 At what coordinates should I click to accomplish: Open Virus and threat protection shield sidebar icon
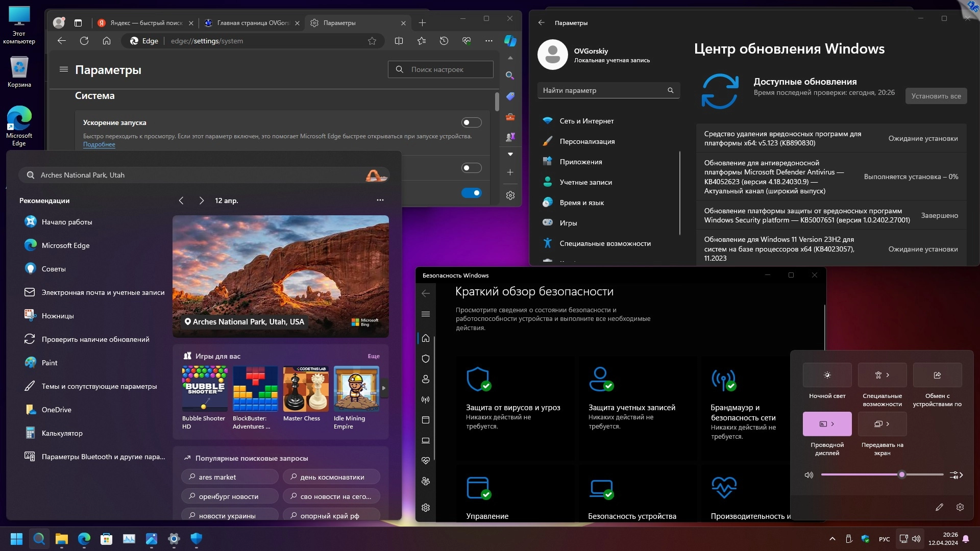point(426,359)
